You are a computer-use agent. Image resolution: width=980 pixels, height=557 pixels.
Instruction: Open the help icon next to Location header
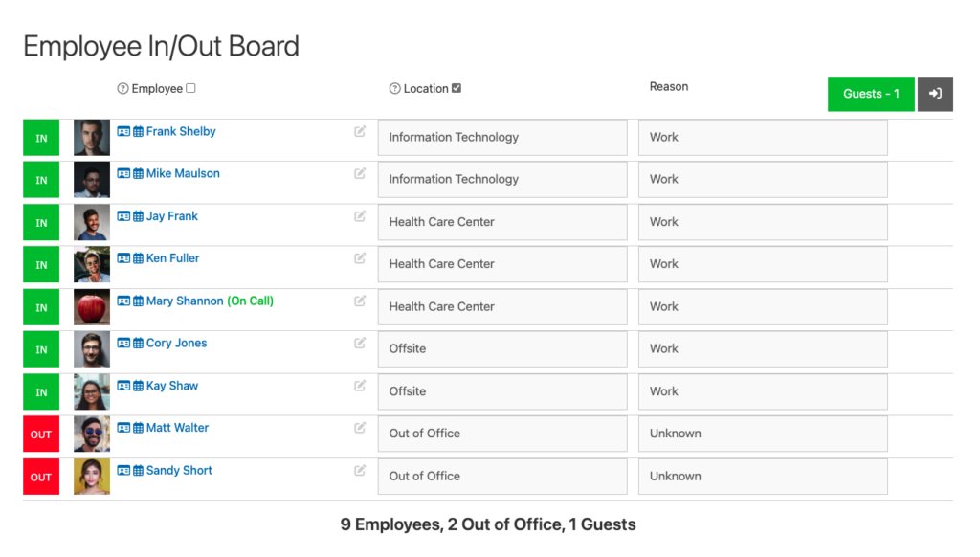pos(394,88)
